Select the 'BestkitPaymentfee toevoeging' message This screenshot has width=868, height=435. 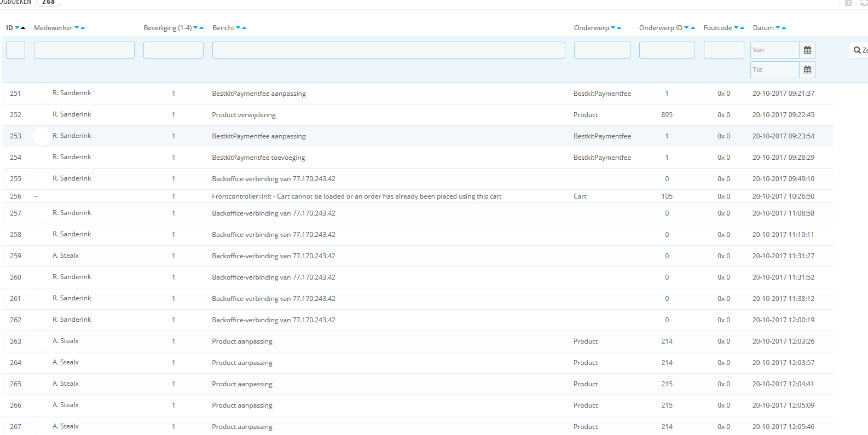tap(258, 158)
